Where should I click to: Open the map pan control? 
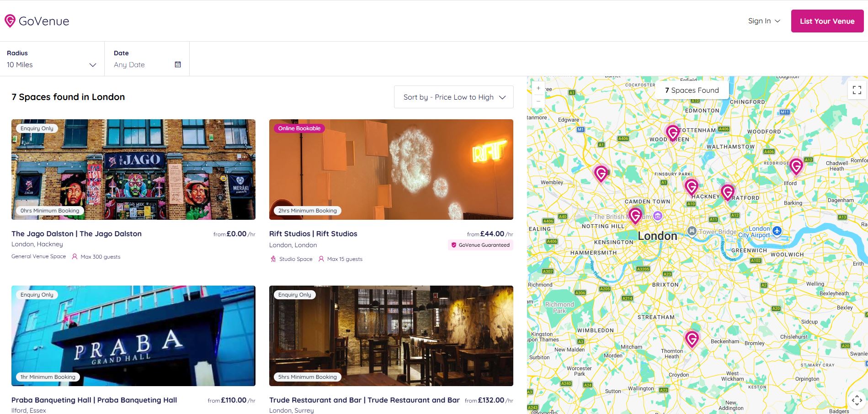857,400
